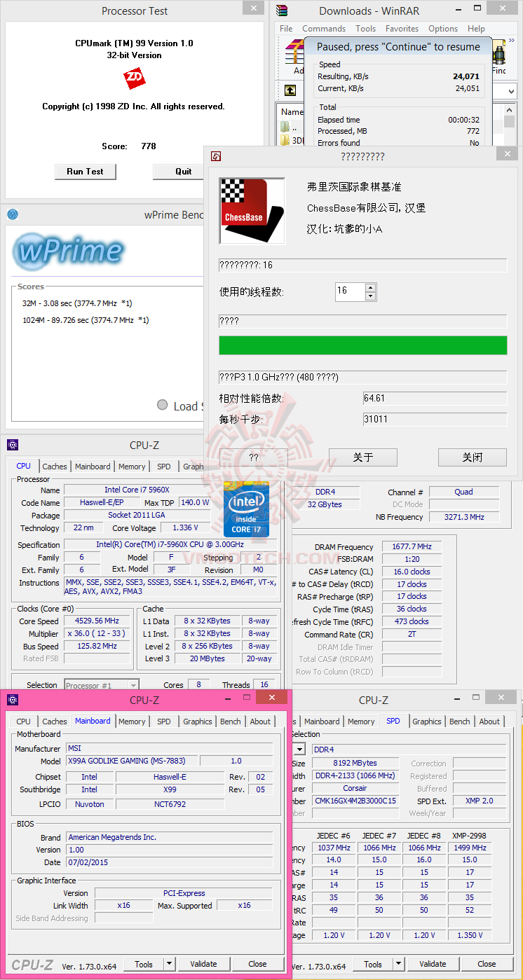Click Close button at bottom of Mainboard window

(257, 964)
